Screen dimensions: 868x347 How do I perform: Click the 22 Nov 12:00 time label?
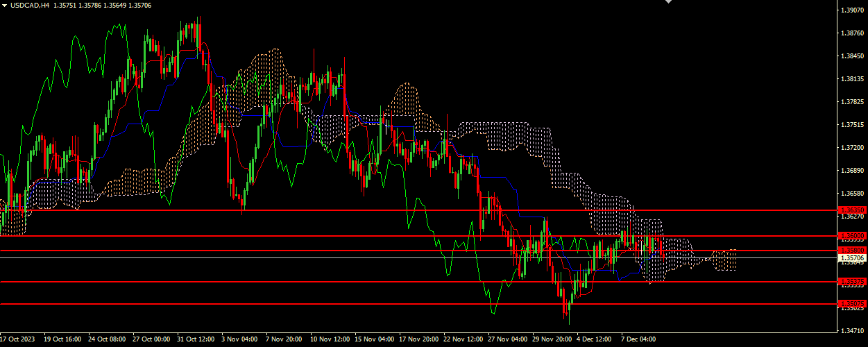[463, 340]
